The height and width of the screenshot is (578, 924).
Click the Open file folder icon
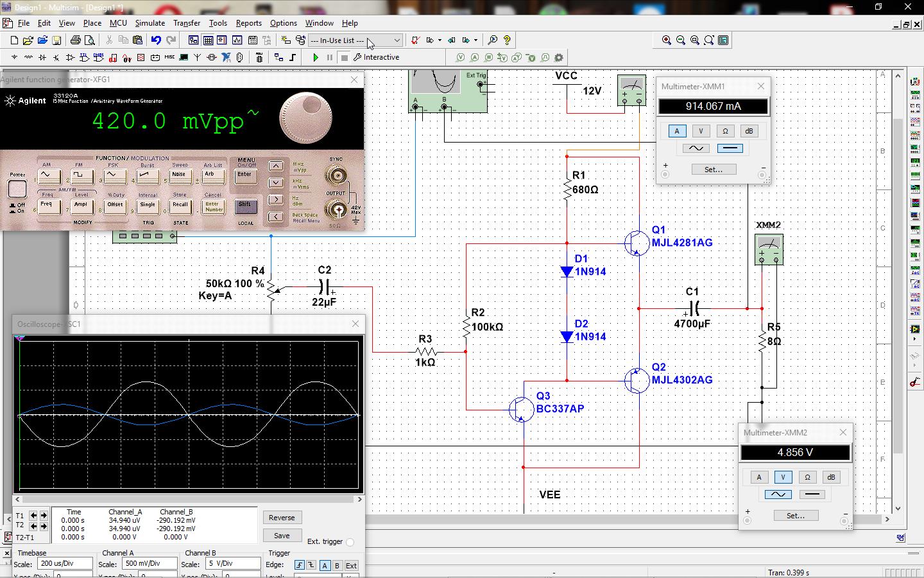pos(28,40)
